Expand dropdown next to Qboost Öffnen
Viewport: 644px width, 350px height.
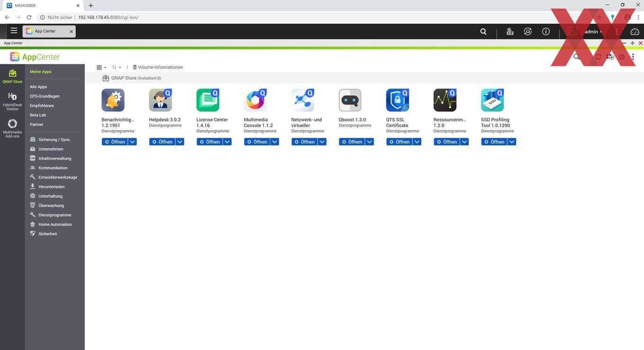pos(369,142)
